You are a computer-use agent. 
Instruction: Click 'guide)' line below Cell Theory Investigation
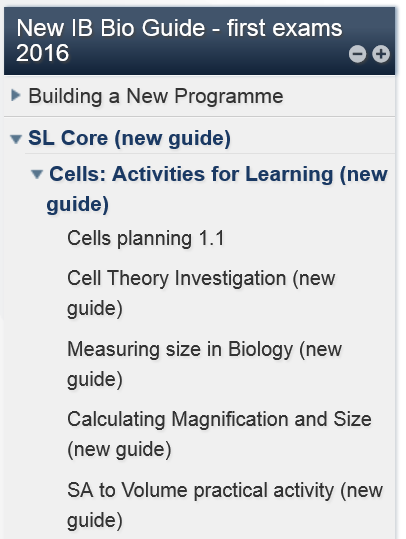click(x=95, y=308)
